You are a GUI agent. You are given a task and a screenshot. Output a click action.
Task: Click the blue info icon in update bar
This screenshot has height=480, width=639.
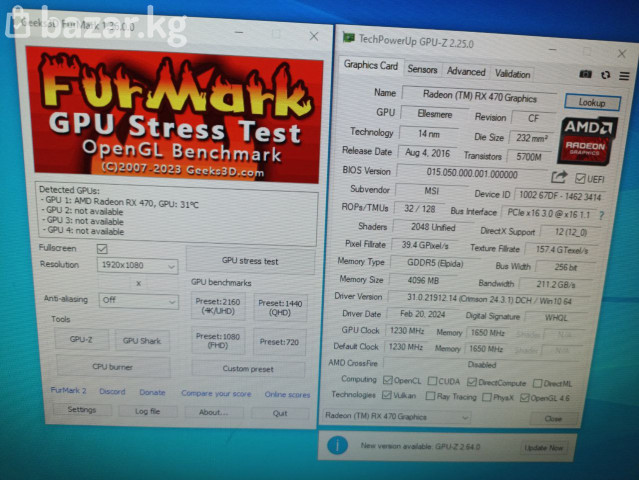pos(341,445)
